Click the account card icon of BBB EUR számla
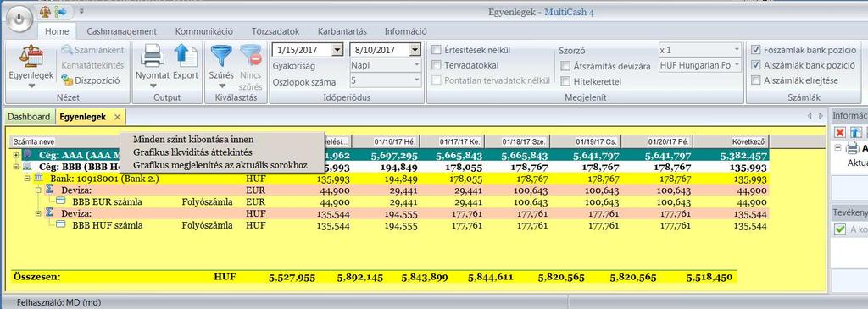The width and height of the screenshot is (868, 309). tap(61, 201)
